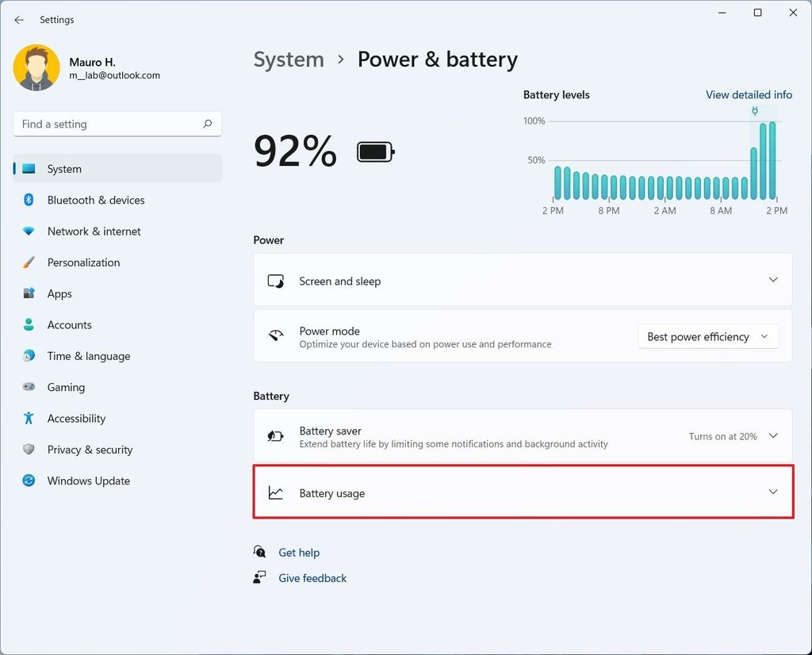Select System in the sidebar
The width and height of the screenshot is (812, 655).
pyautogui.click(x=63, y=169)
